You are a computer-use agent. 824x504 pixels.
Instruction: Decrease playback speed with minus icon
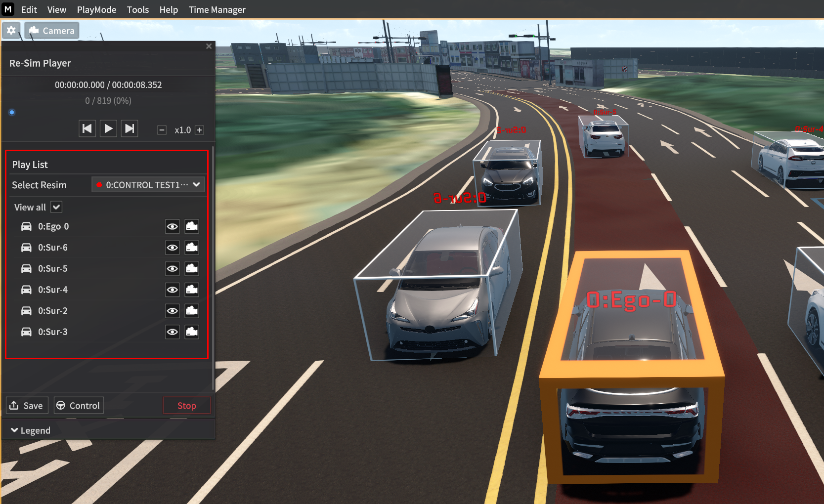(162, 130)
